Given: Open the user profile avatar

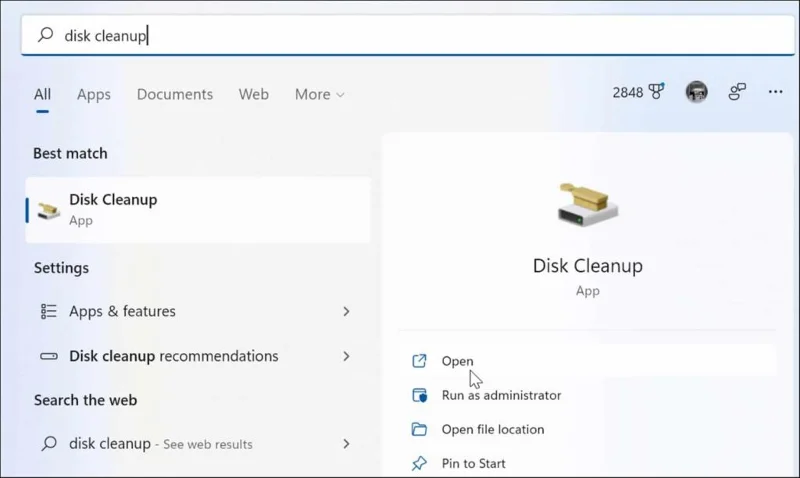Looking at the screenshot, I should [x=696, y=92].
